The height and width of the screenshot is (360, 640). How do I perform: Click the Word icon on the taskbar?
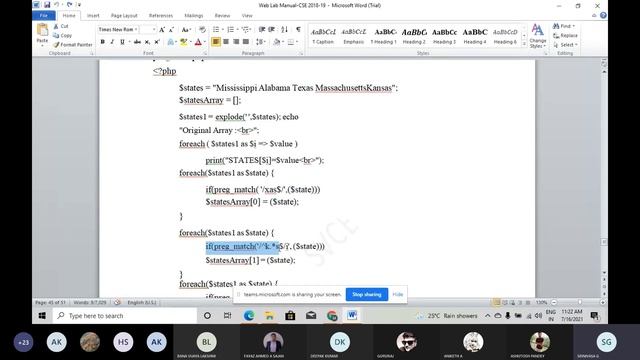pyautogui.click(x=352, y=315)
